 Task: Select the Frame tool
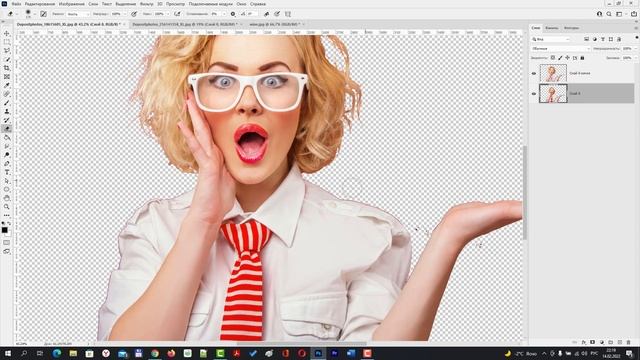pos(7,77)
